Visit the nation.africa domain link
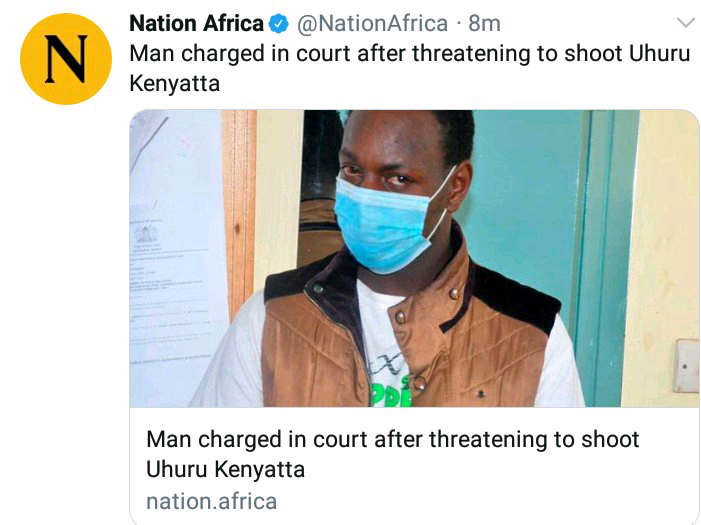Image resolution: width=701 pixels, height=525 pixels. pos(211,501)
